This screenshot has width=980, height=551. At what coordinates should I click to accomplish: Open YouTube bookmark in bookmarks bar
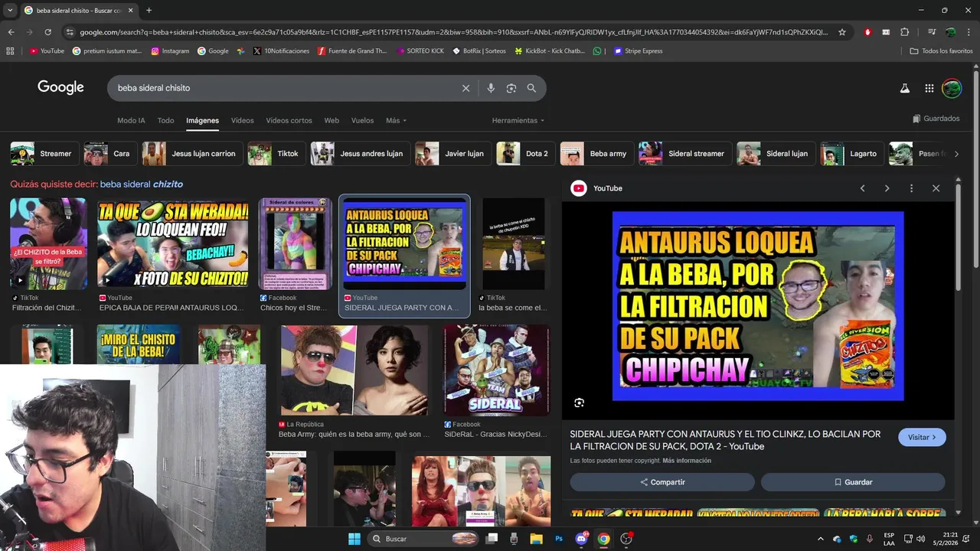click(x=47, y=51)
